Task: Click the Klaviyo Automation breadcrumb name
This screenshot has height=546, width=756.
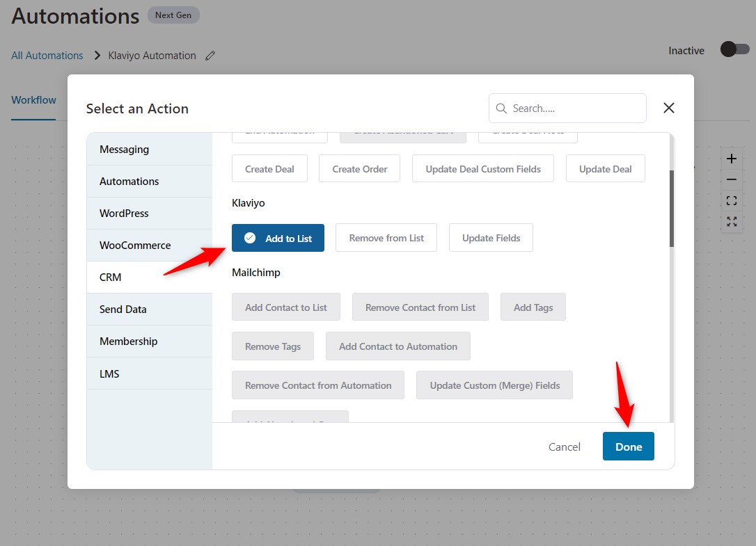Action: click(x=152, y=56)
